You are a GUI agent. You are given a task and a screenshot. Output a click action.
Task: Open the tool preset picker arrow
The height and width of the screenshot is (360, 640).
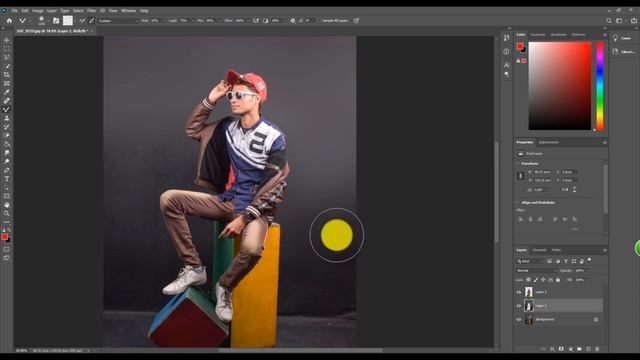(31, 20)
